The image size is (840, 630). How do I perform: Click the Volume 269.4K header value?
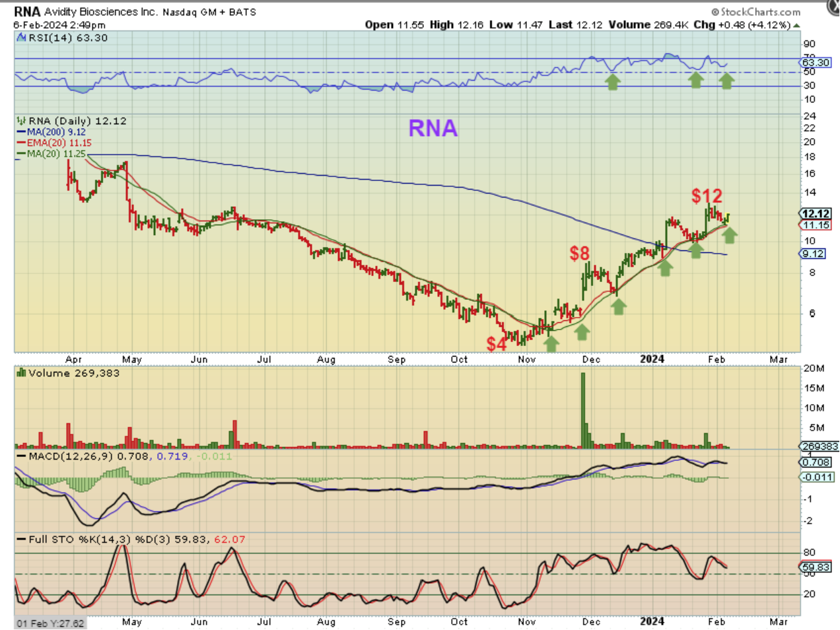pos(649,24)
